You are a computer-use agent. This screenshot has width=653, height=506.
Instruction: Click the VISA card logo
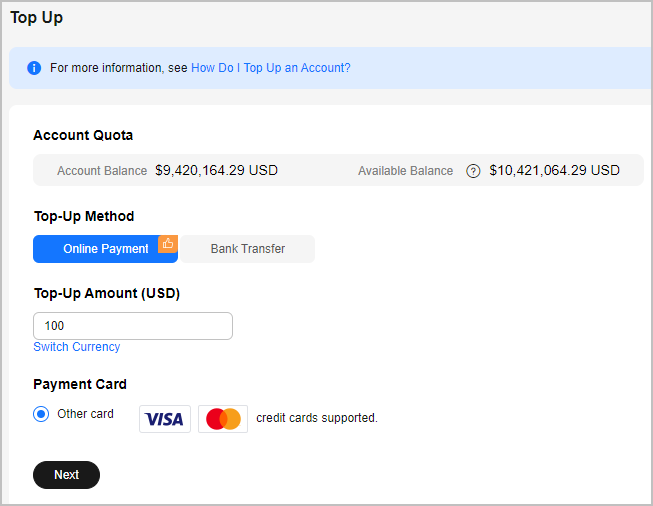(x=165, y=419)
